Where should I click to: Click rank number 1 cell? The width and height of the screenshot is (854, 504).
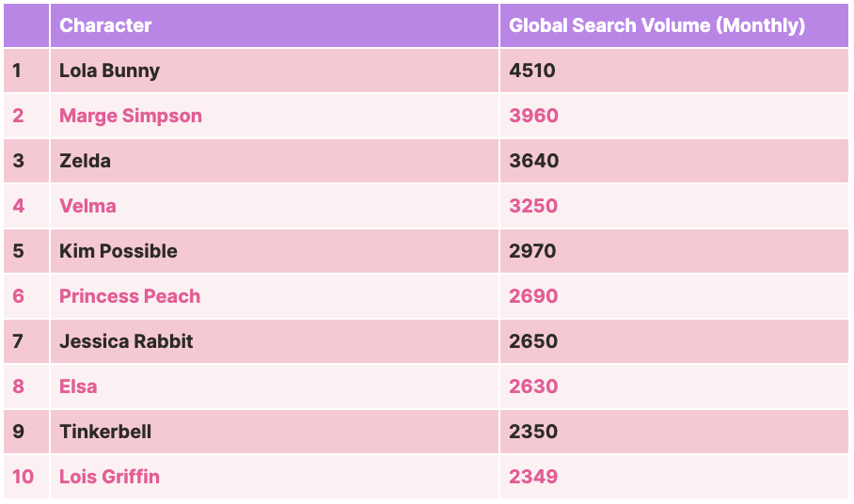coord(26,71)
